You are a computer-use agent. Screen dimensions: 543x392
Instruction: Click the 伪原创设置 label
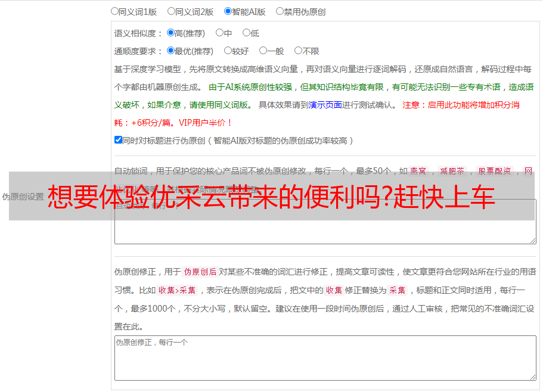[23, 197]
